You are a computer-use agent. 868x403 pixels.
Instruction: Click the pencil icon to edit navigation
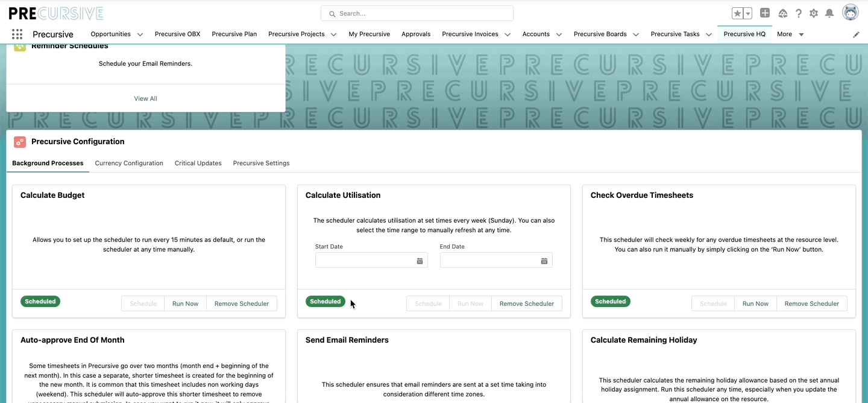click(856, 34)
